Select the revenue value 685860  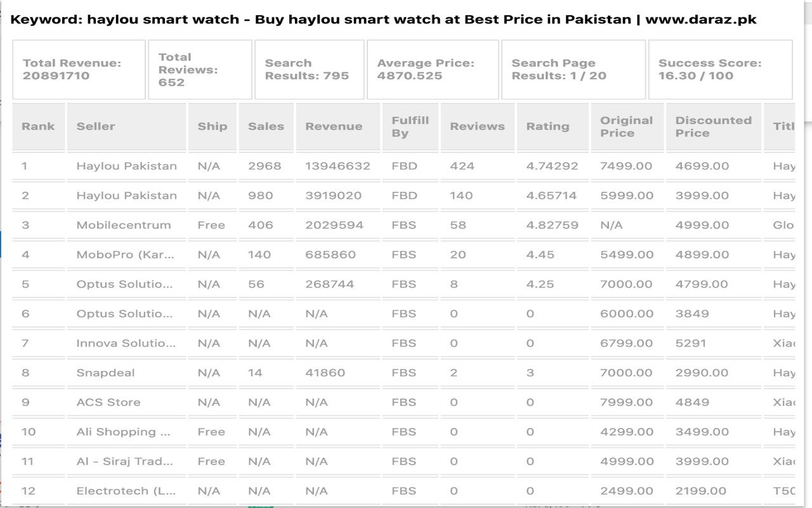(331, 255)
